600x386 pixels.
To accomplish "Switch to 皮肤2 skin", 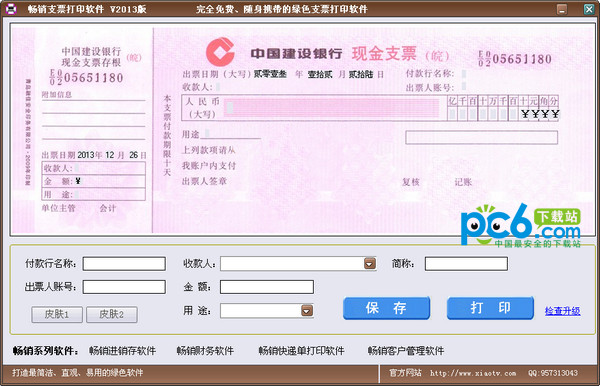I will click(x=111, y=314).
